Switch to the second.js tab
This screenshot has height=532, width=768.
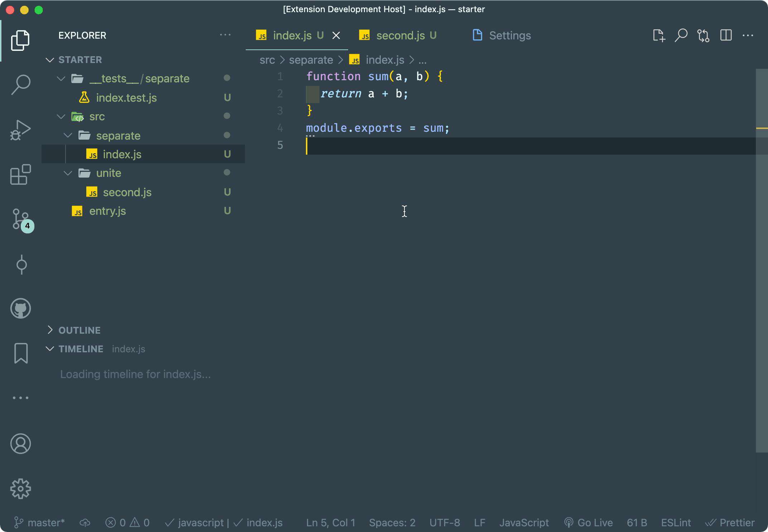click(400, 35)
